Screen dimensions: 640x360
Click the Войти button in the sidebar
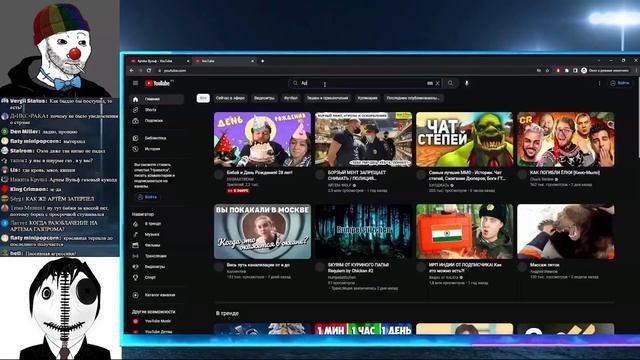click(x=147, y=197)
